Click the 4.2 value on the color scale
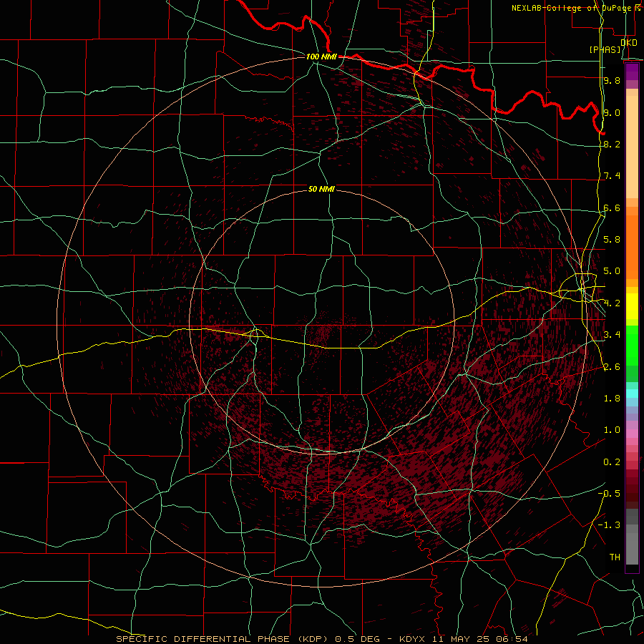644x644 pixels. click(612, 303)
